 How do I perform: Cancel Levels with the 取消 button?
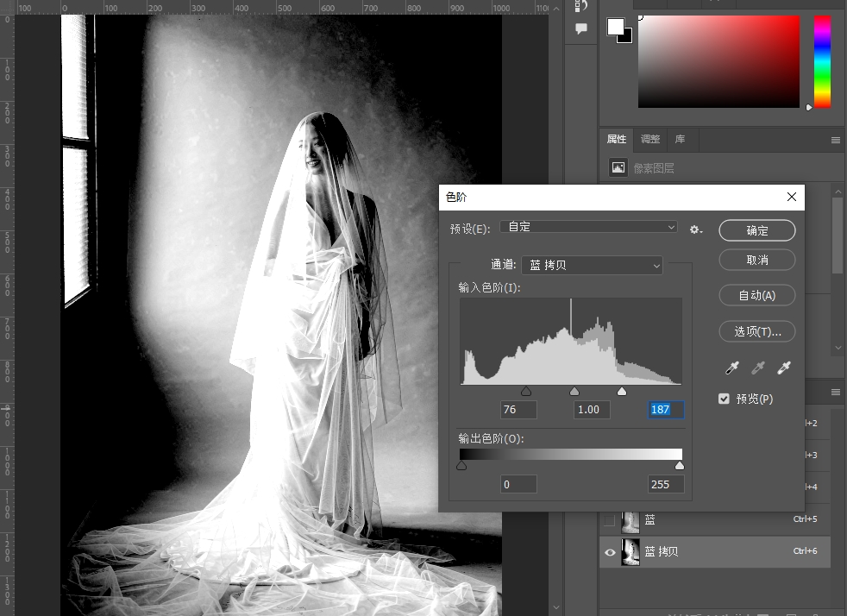click(x=756, y=260)
